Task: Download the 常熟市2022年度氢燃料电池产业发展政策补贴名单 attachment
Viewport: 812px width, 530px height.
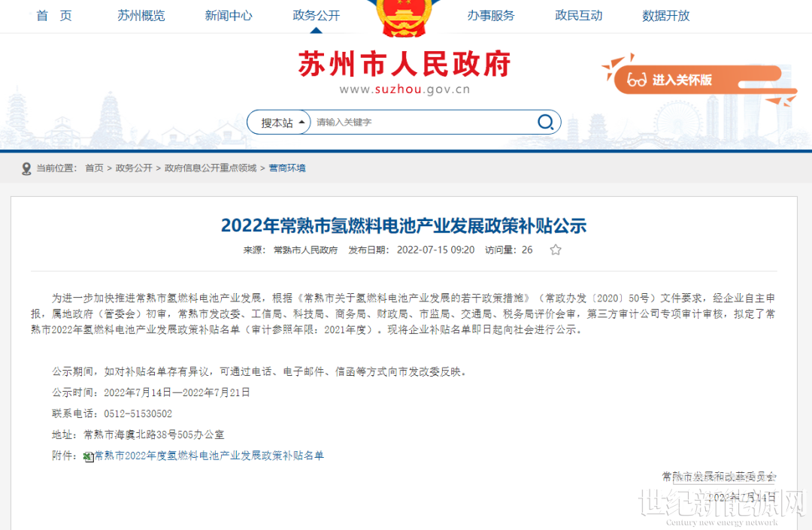Action: 209,456
